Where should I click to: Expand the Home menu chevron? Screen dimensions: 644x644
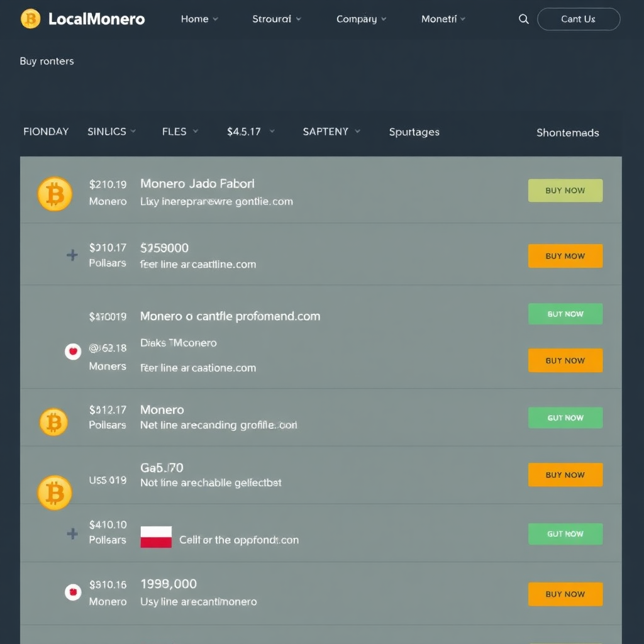coord(216,19)
